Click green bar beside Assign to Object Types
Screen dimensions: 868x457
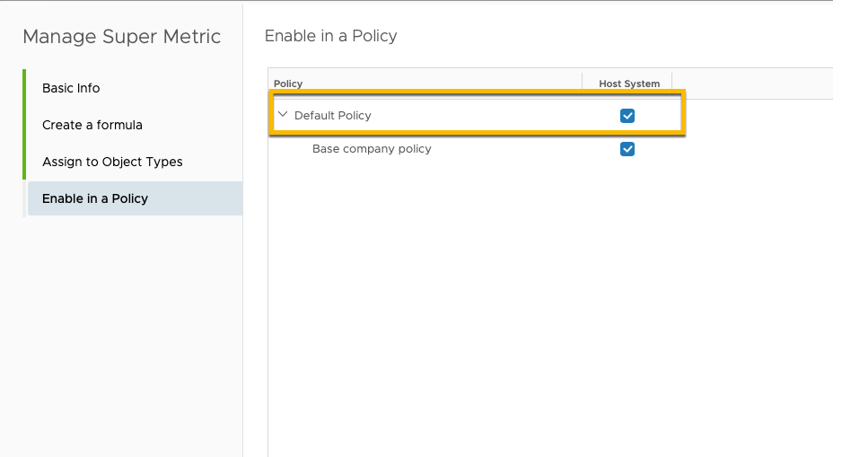pos(24,162)
